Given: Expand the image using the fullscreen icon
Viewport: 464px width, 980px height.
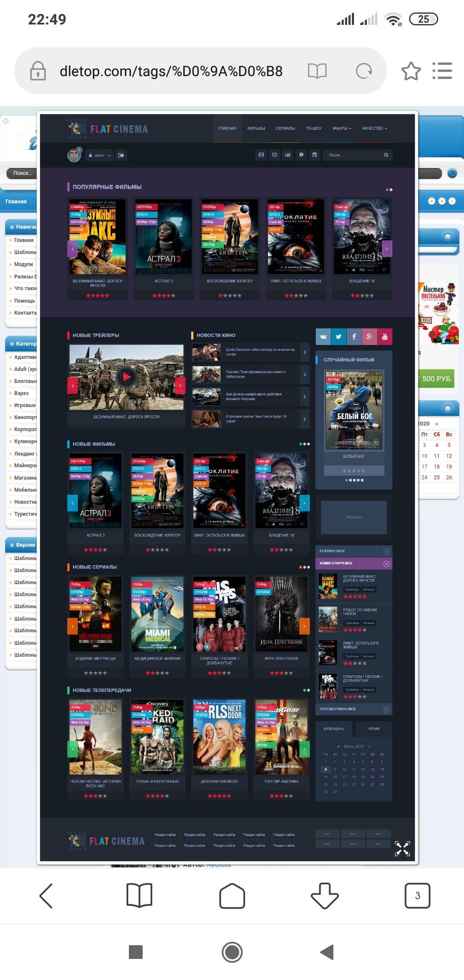Looking at the screenshot, I should pos(402,848).
